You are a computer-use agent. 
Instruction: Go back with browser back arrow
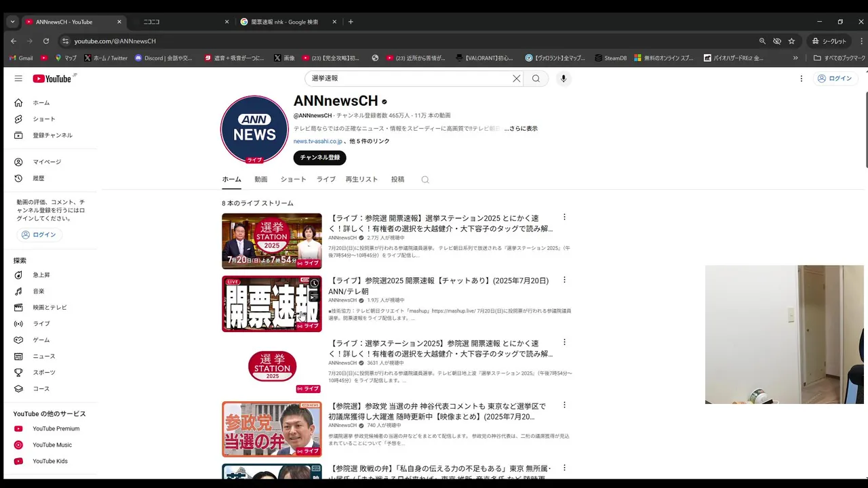[14, 41]
